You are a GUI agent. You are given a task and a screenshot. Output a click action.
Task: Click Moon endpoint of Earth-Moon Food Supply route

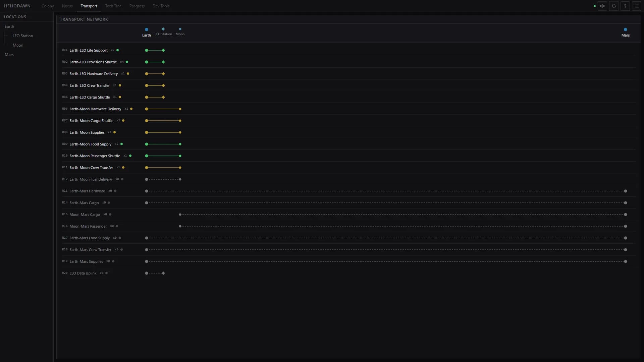[x=180, y=144]
